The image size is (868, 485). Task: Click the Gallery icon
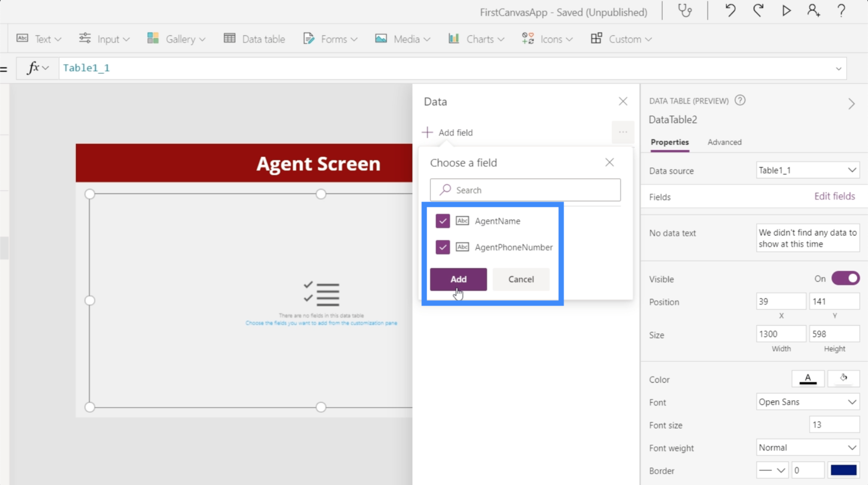point(153,38)
